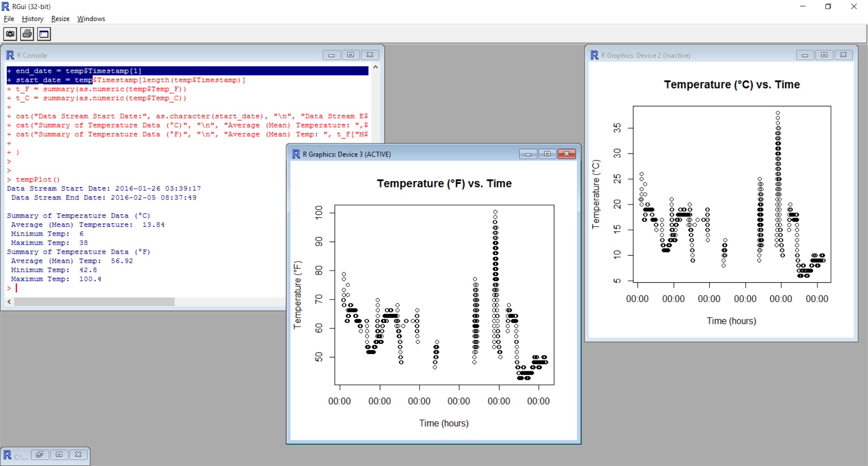This screenshot has height=466, width=868.
Task: Click the return focus to Console toolbar icon
Action: tap(44, 34)
